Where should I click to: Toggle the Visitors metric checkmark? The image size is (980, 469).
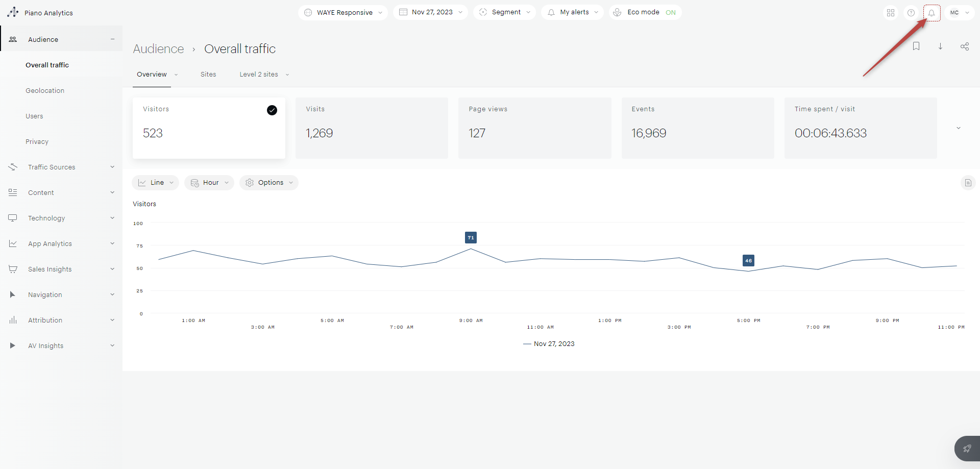(x=272, y=110)
